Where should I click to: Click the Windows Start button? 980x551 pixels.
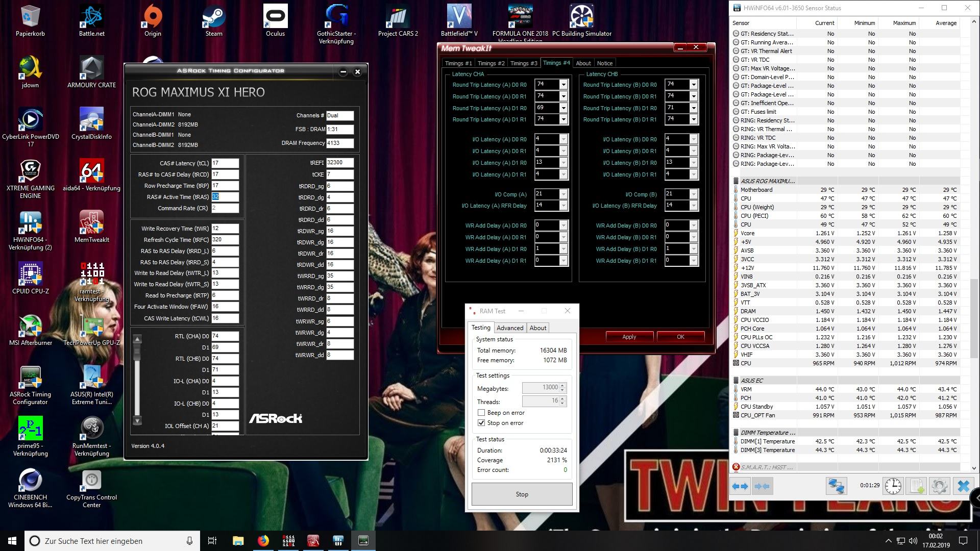[12, 541]
